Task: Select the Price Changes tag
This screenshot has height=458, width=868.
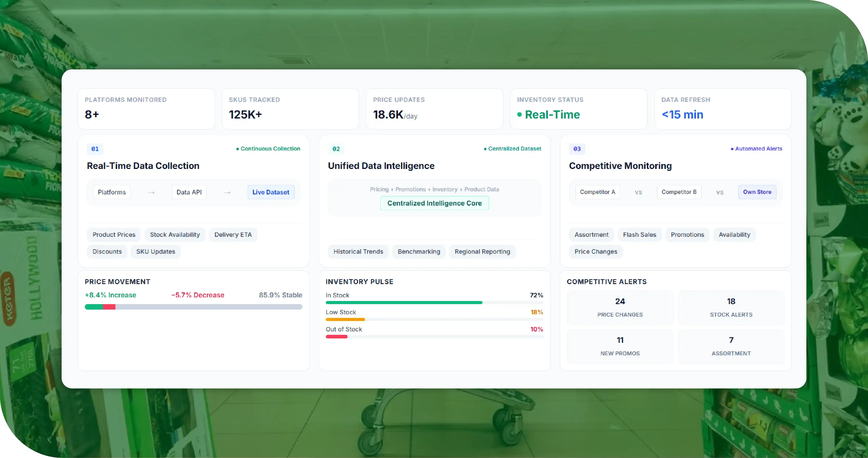Action: (596, 251)
